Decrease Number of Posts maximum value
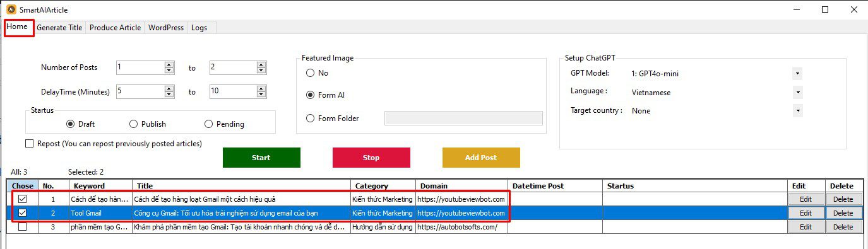Viewport: 868px width, 249px height. click(x=261, y=71)
